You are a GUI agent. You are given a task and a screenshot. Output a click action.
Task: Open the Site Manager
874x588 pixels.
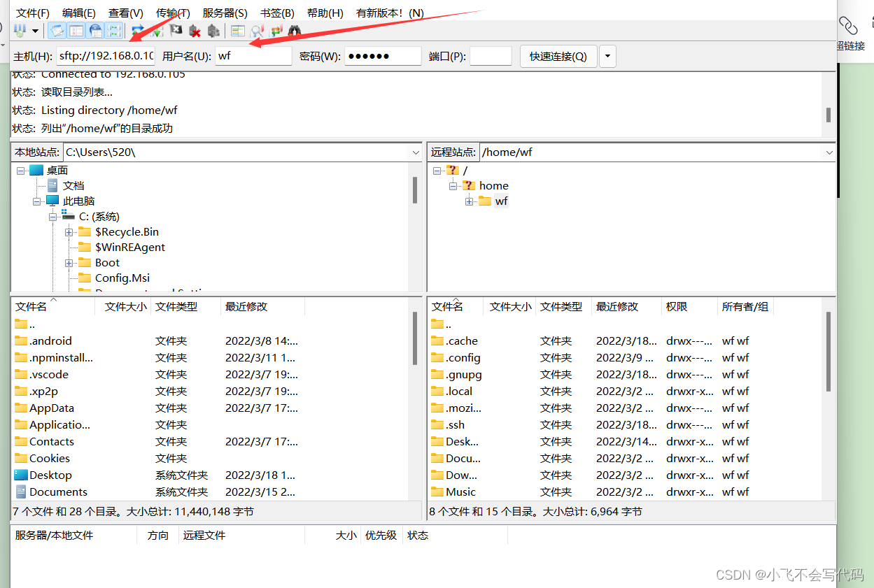tap(20, 30)
